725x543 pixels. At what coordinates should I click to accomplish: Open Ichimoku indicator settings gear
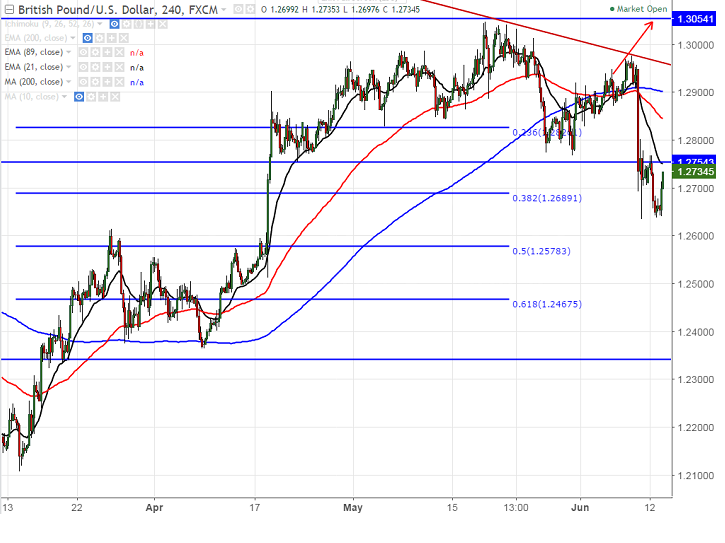[x=126, y=24]
